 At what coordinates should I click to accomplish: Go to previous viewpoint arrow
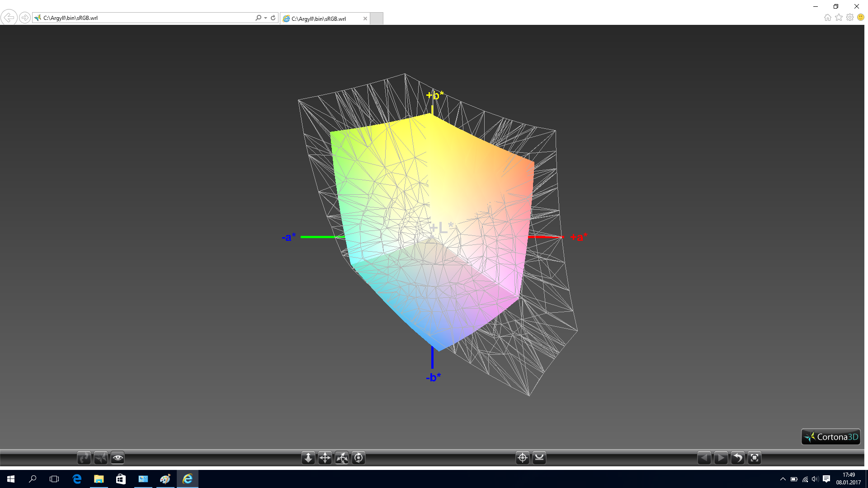click(x=704, y=458)
